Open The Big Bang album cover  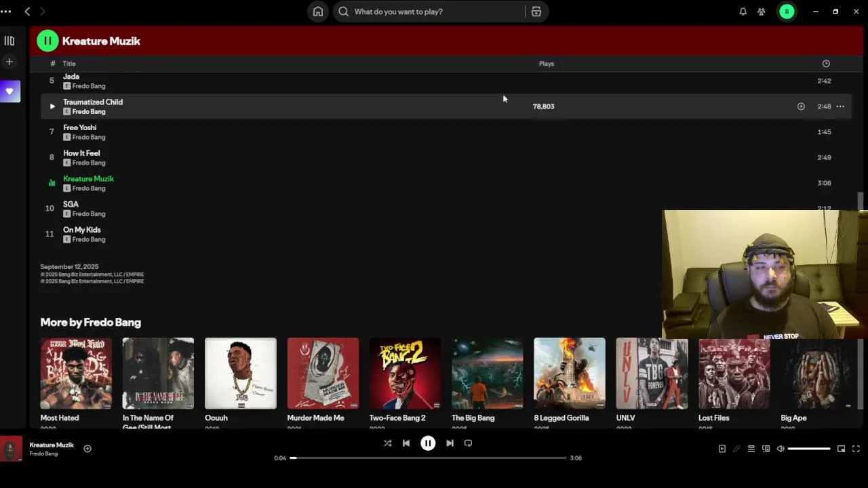pos(488,373)
